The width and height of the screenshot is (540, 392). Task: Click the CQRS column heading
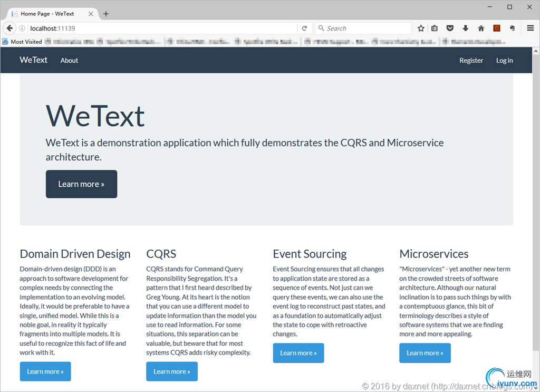point(161,254)
